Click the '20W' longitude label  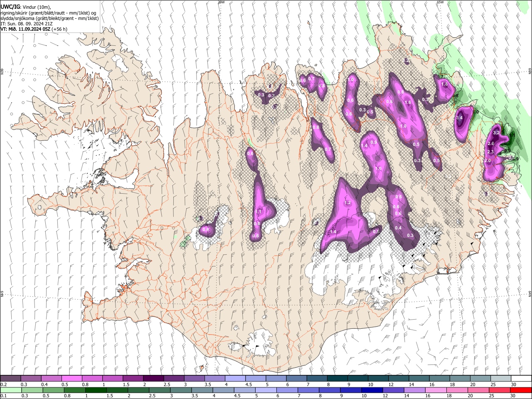pyautogui.click(x=221, y=2)
